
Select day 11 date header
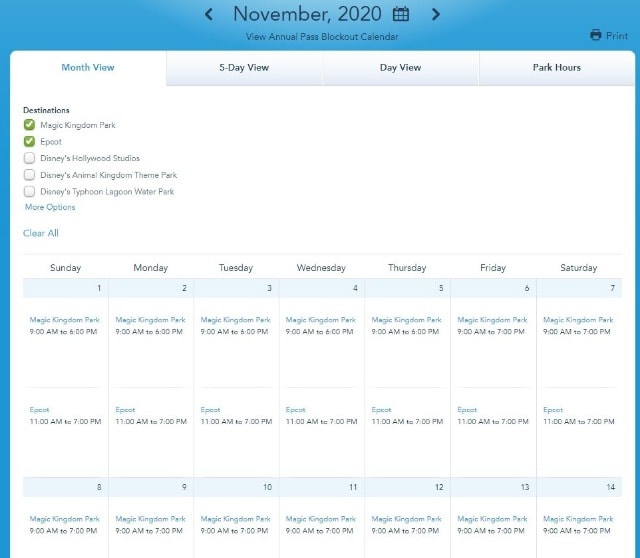pyautogui.click(x=322, y=487)
